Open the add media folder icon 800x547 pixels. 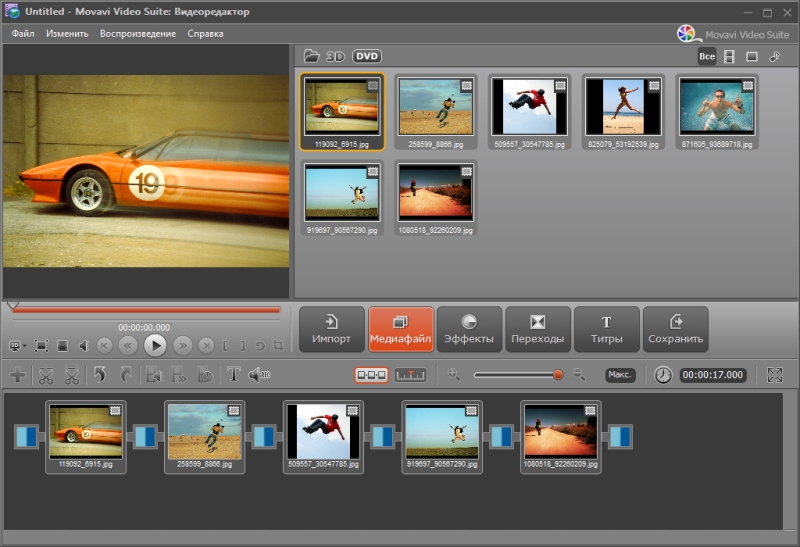(x=311, y=56)
